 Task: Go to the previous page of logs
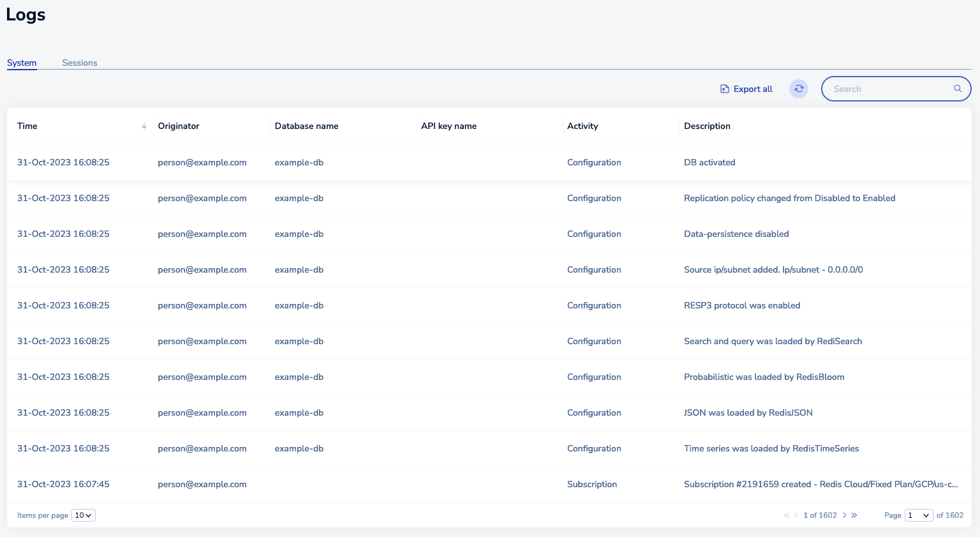796,515
